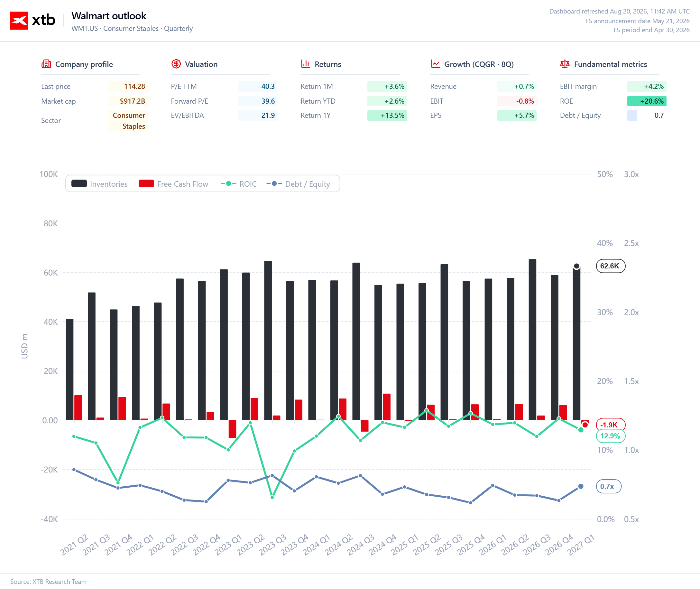This screenshot has width=700, height=589.
Task: Click the USD m axis title
Action: pos(24,346)
